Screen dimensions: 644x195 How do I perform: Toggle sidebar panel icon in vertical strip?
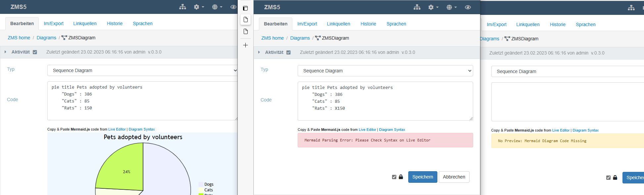245,8
